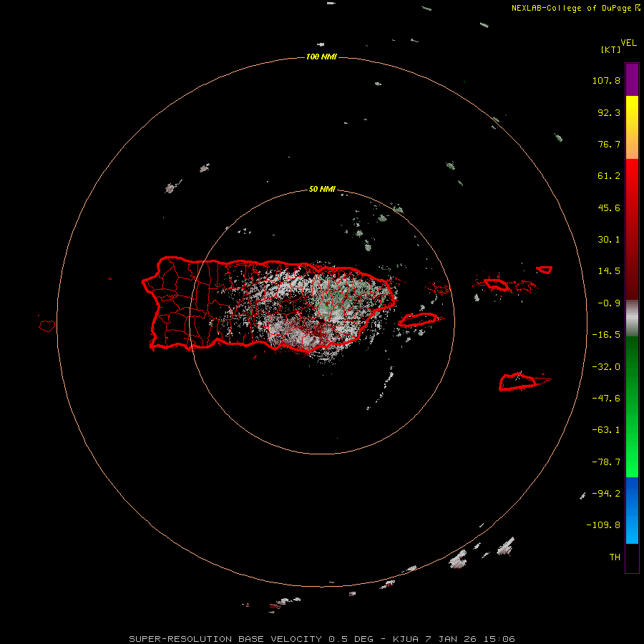Screen dimensions: 644x644
Task: Click the -78.7 velocity scale value
Action: click(x=606, y=462)
